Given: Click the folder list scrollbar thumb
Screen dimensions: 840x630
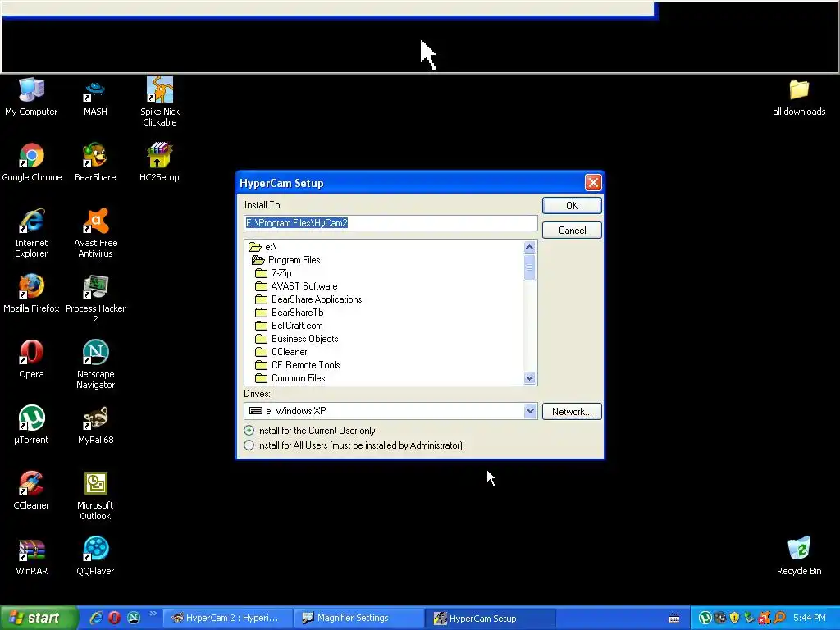Looking at the screenshot, I should coord(529,267).
